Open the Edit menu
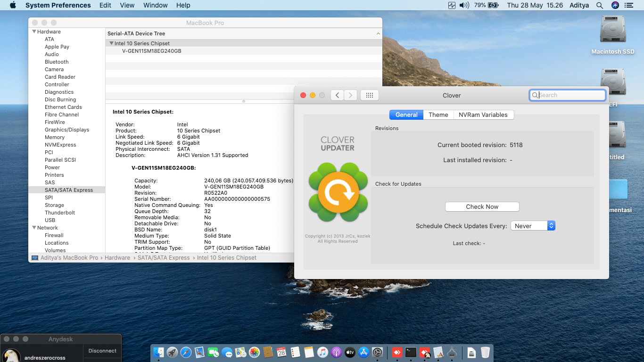 pyautogui.click(x=106, y=5)
